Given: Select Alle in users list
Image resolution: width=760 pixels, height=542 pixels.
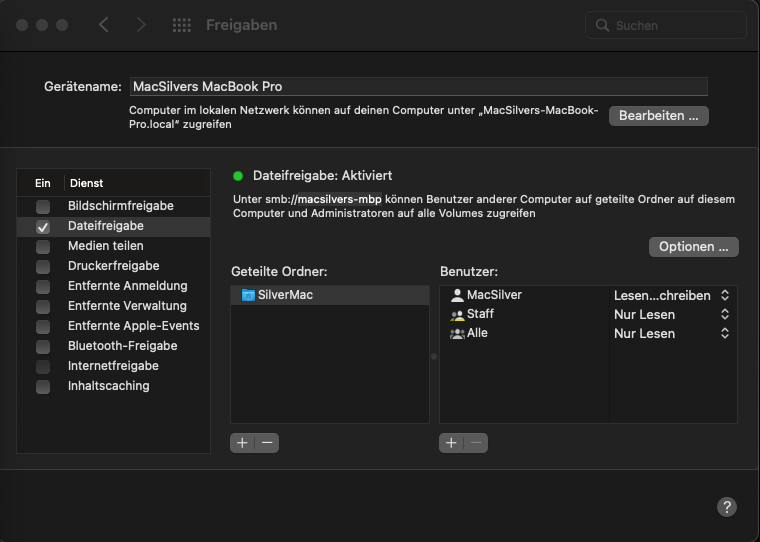Looking at the screenshot, I should pyautogui.click(x=524, y=333).
